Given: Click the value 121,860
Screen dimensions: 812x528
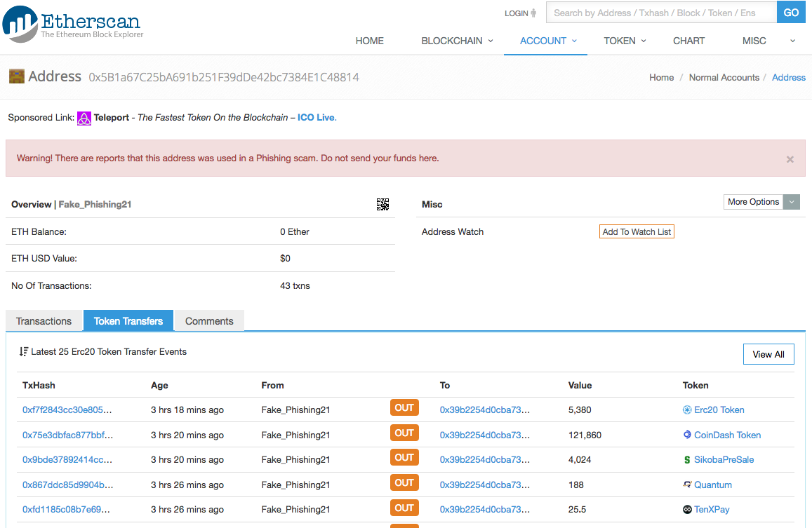Looking at the screenshot, I should (x=585, y=435).
